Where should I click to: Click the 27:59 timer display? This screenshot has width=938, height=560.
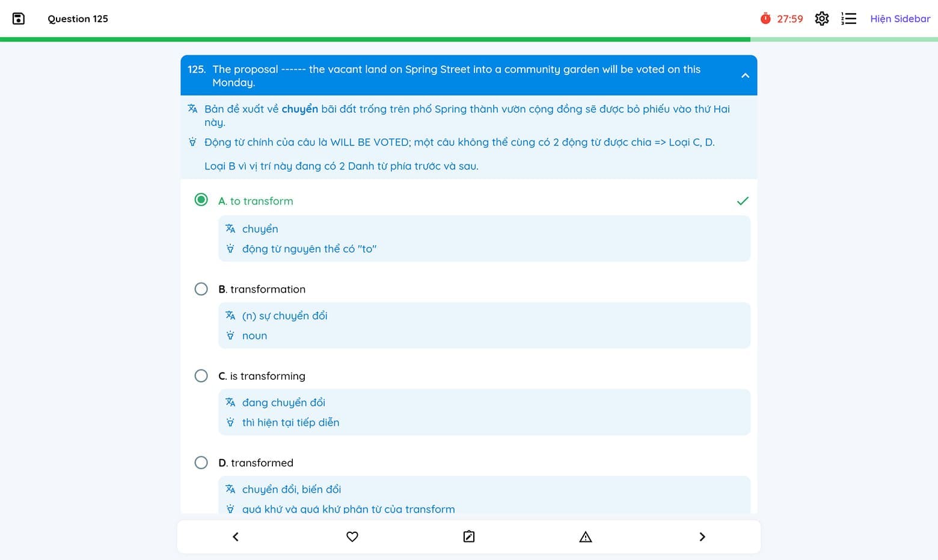789,19
